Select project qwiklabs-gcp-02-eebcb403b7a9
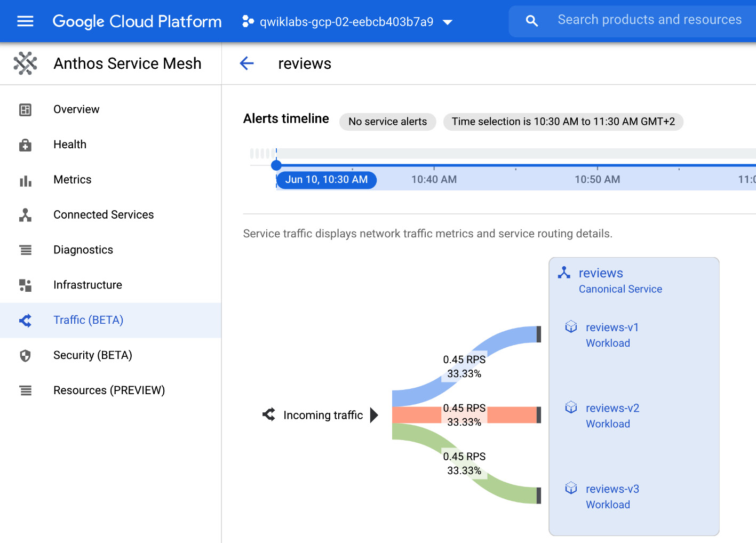Image resolution: width=756 pixels, height=543 pixels. pos(347,21)
